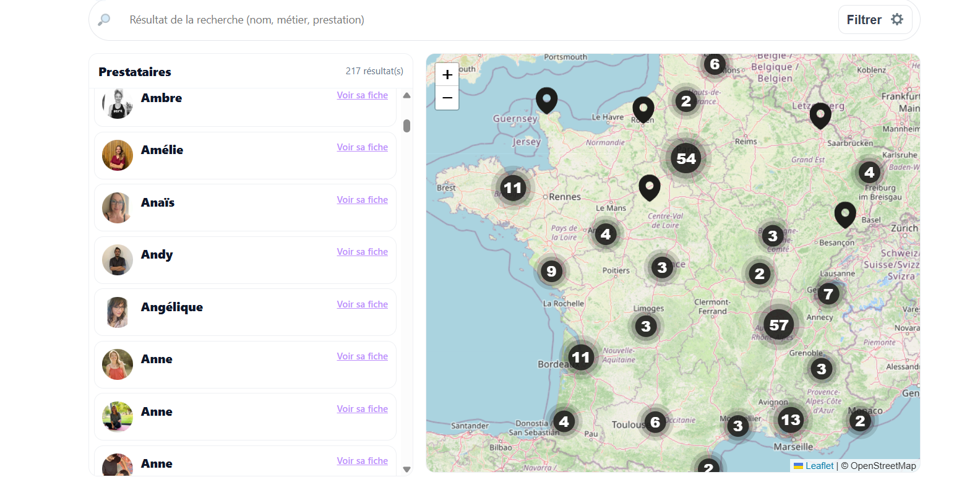Open Andy's Voir sa fiche link
The height and width of the screenshot is (477, 980).
(x=363, y=252)
